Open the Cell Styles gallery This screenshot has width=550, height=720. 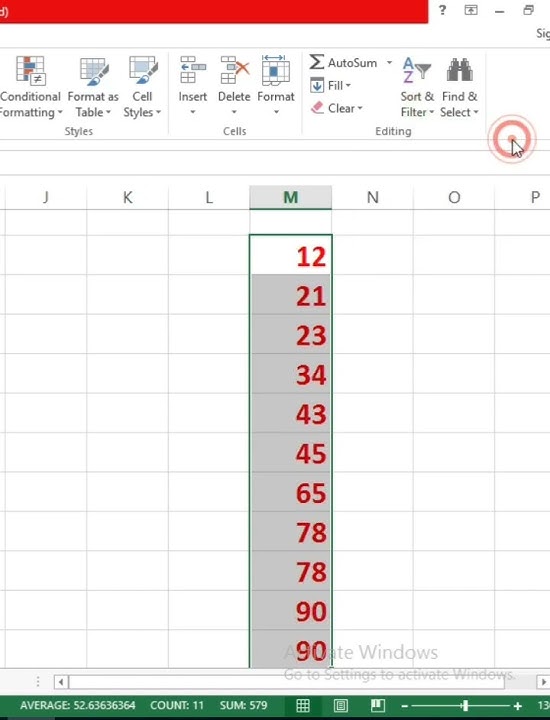pyautogui.click(x=142, y=87)
